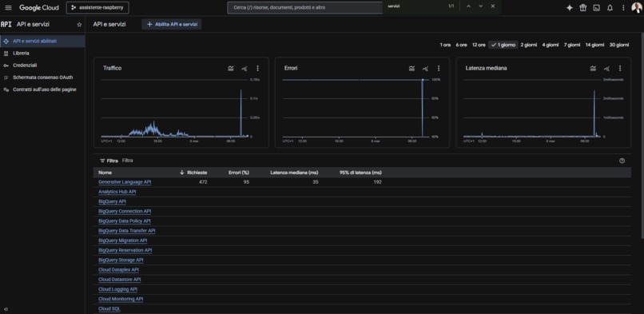Open Errori chart in metrics explorer

click(x=426, y=69)
